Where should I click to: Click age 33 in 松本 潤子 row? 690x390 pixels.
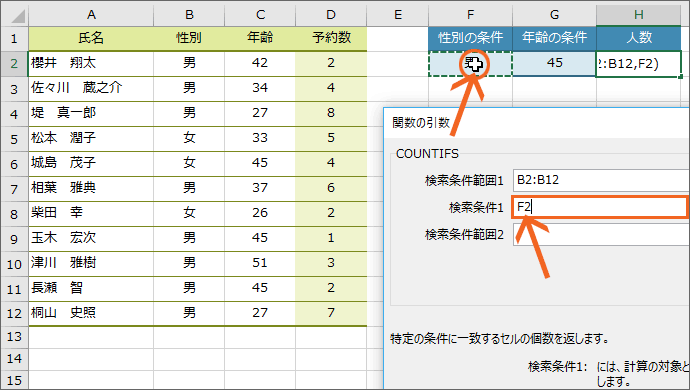260,139
